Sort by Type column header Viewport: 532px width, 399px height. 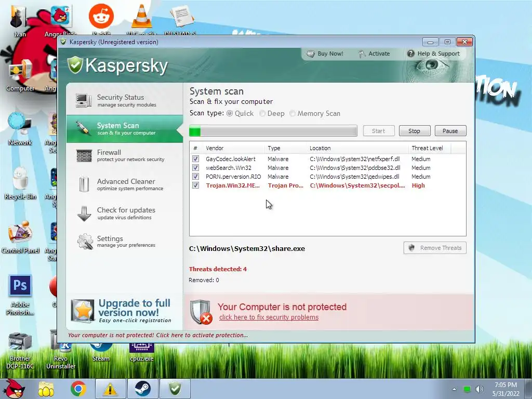[285, 148]
